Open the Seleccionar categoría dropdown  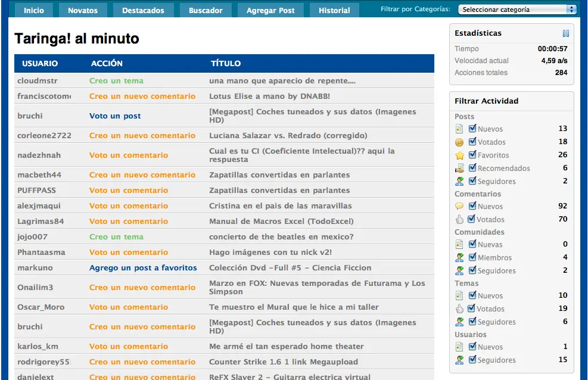coord(517,10)
